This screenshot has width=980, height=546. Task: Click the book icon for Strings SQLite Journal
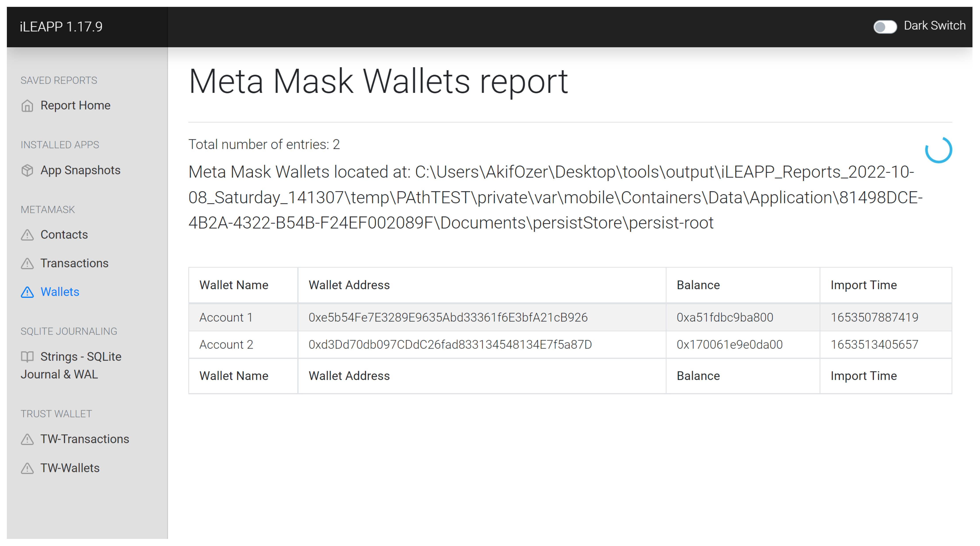pos(27,357)
